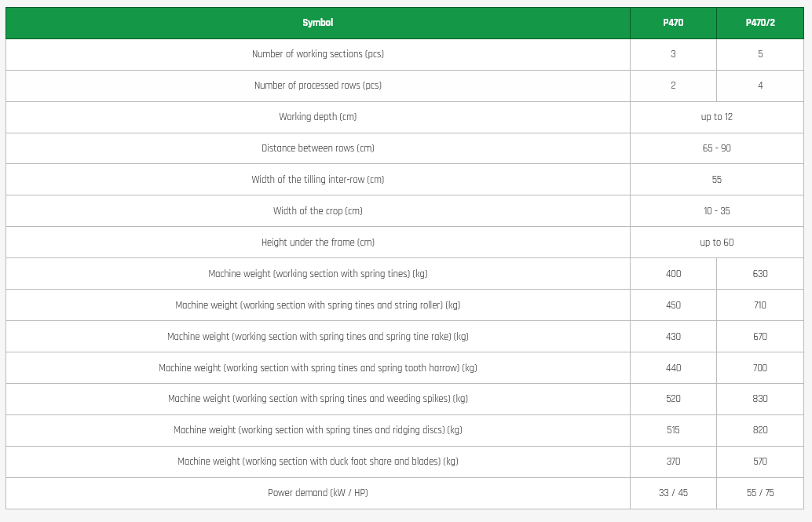Select the "Number of processed rows (pcs)" label
The height and width of the screenshot is (522, 812).
coord(317,86)
